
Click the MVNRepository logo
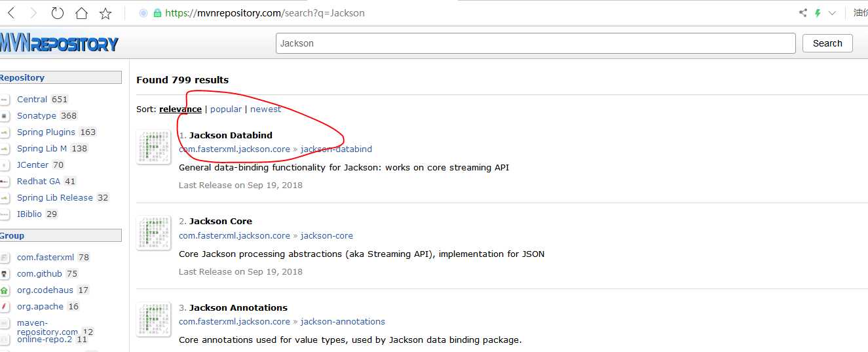click(x=59, y=44)
